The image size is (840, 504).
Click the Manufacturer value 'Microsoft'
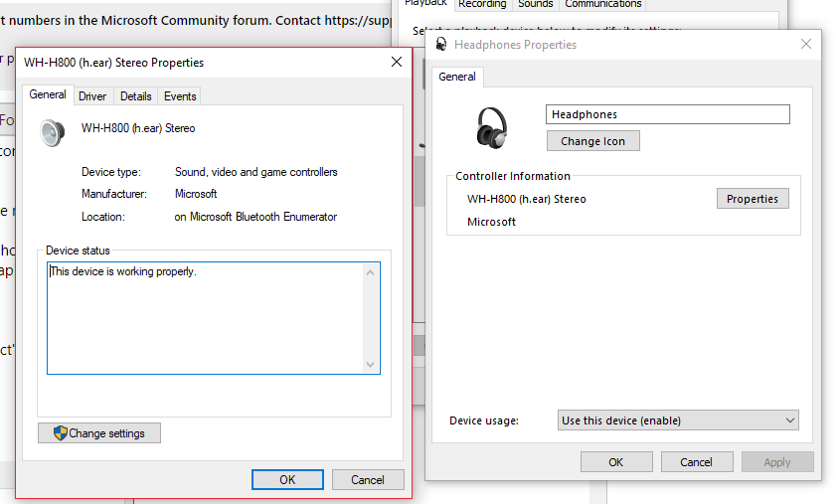(x=196, y=194)
